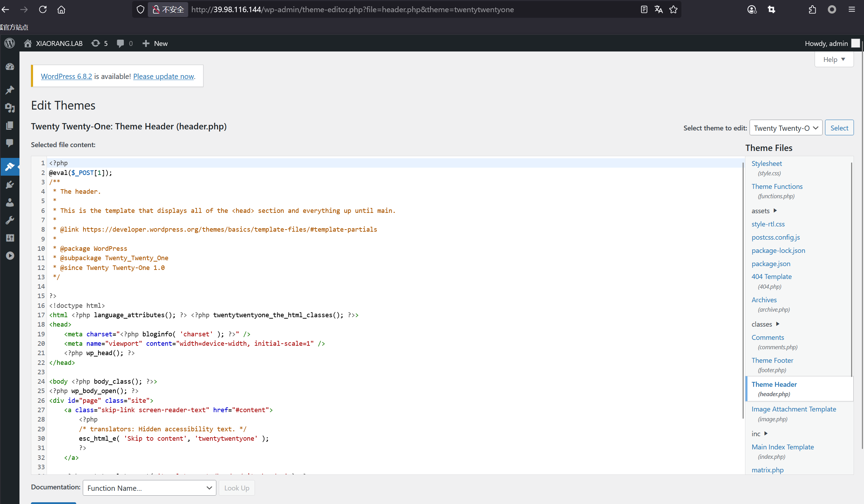Open the Function Name dropdown
864x504 pixels.
coord(149,488)
